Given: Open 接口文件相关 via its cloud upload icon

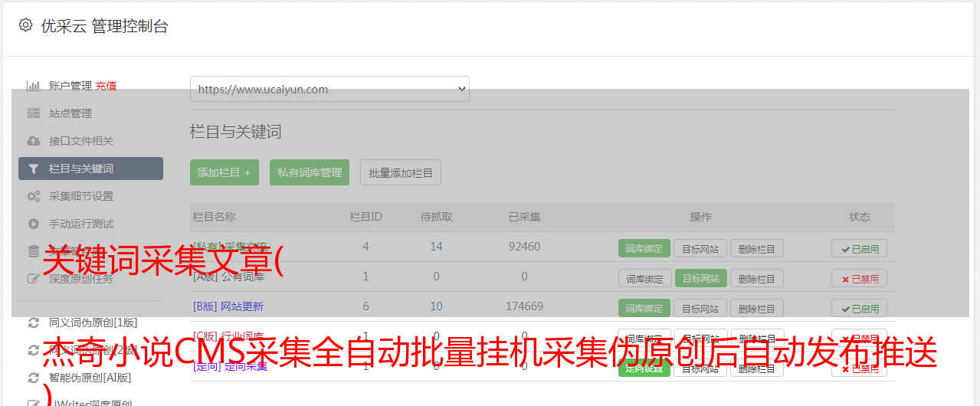Looking at the screenshot, I should (x=34, y=141).
